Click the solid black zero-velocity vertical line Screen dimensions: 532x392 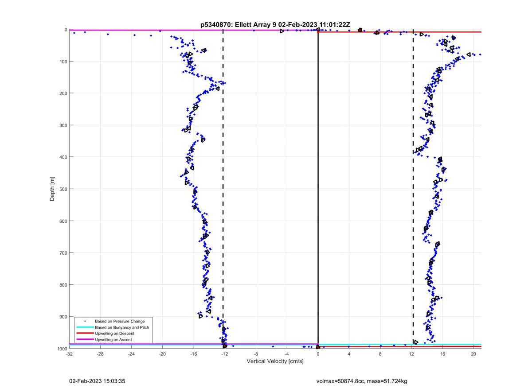pos(318,189)
